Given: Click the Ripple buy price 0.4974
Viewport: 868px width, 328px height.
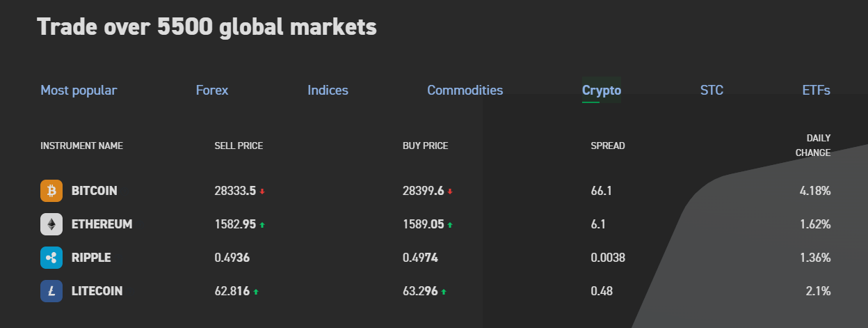Looking at the screenshot, I should coord(420,258).
